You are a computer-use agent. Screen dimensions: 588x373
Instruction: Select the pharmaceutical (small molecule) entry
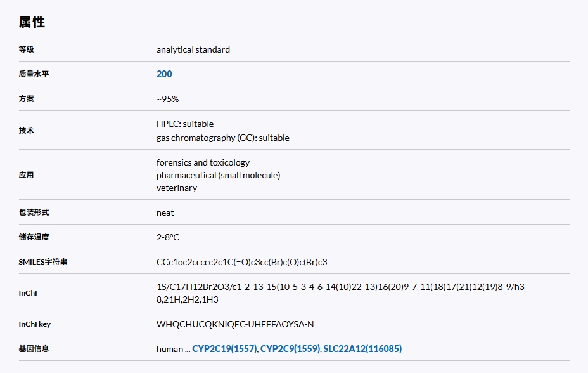pyautogui.click(x=218, y=175)
